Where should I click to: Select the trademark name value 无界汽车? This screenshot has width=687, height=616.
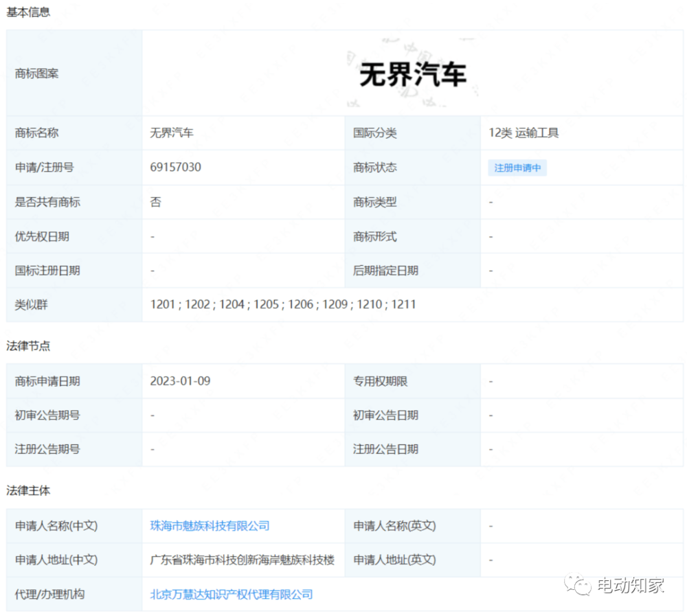(171, 133)
